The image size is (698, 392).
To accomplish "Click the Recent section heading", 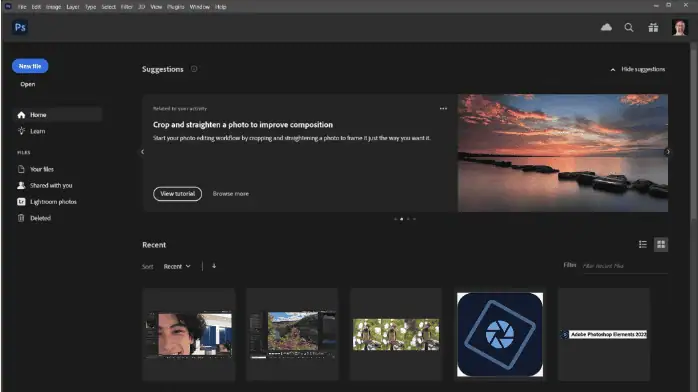I will (x=154, y=245).
